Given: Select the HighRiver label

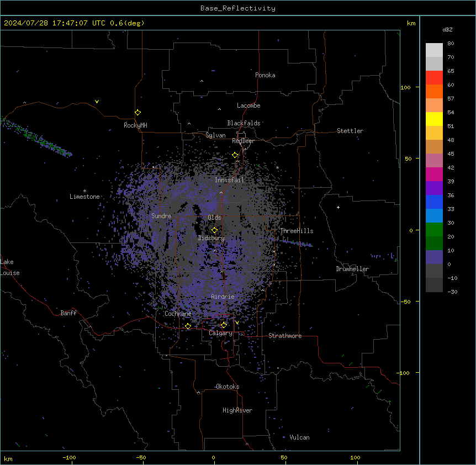Looking at the screenshot, I should (x=237, y=410).
